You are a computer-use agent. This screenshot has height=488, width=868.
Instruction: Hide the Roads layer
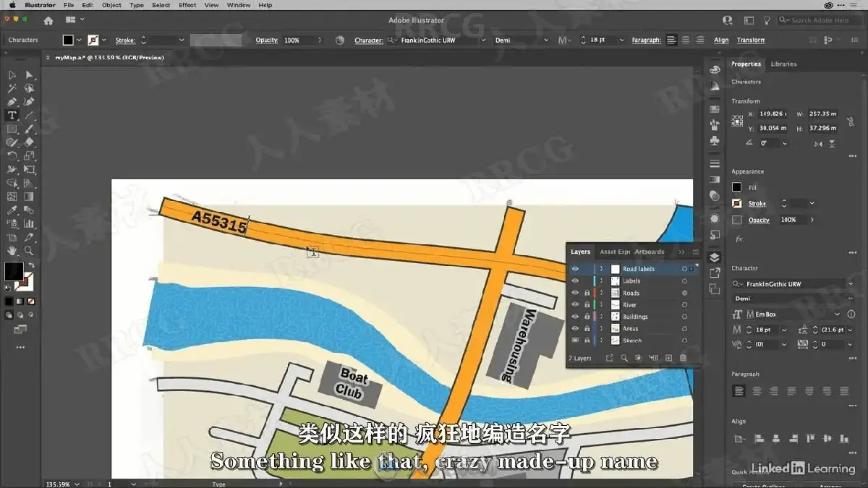point(575,293)
